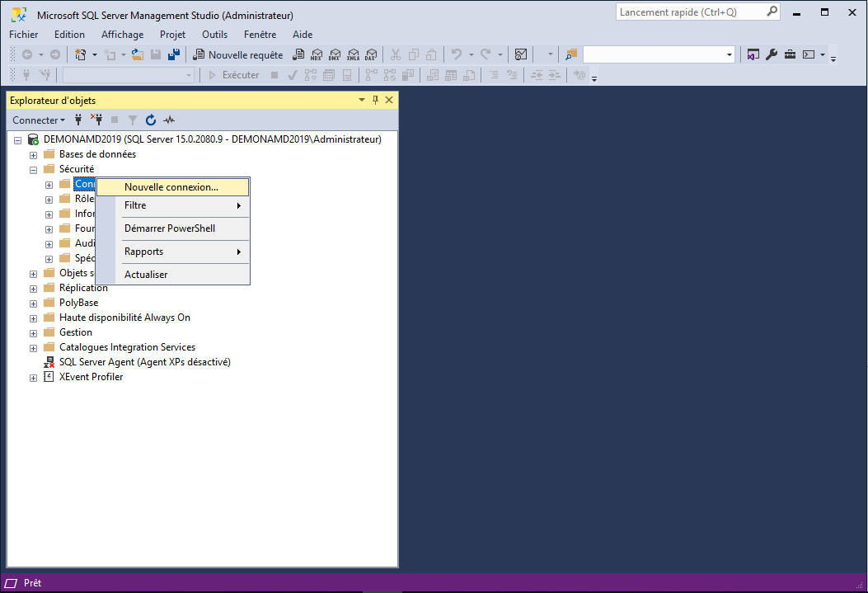The width and height of the screenshot is (868, 593).
Task: Collapse the Sécurité folder node
Action: (x=34, y=170)
